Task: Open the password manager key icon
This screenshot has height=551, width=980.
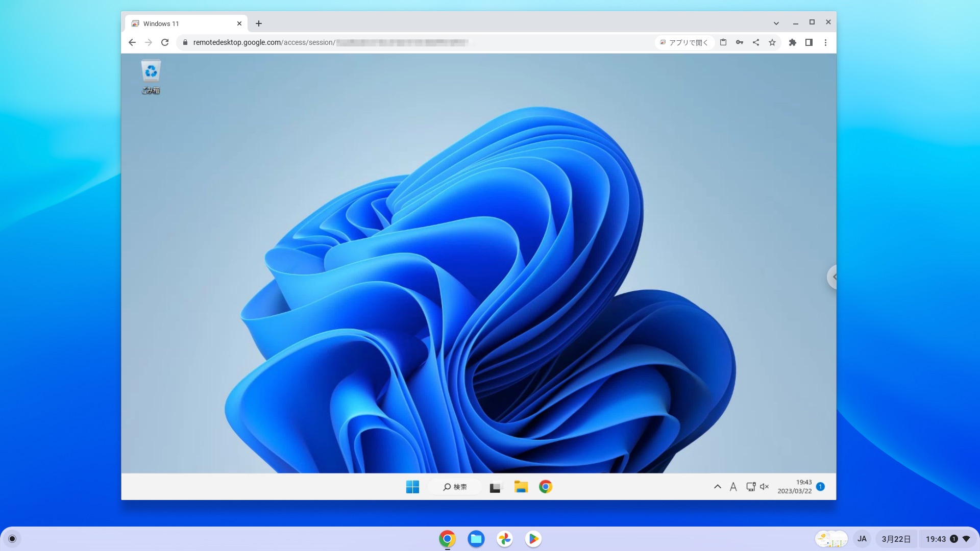Action: point(740,42)
